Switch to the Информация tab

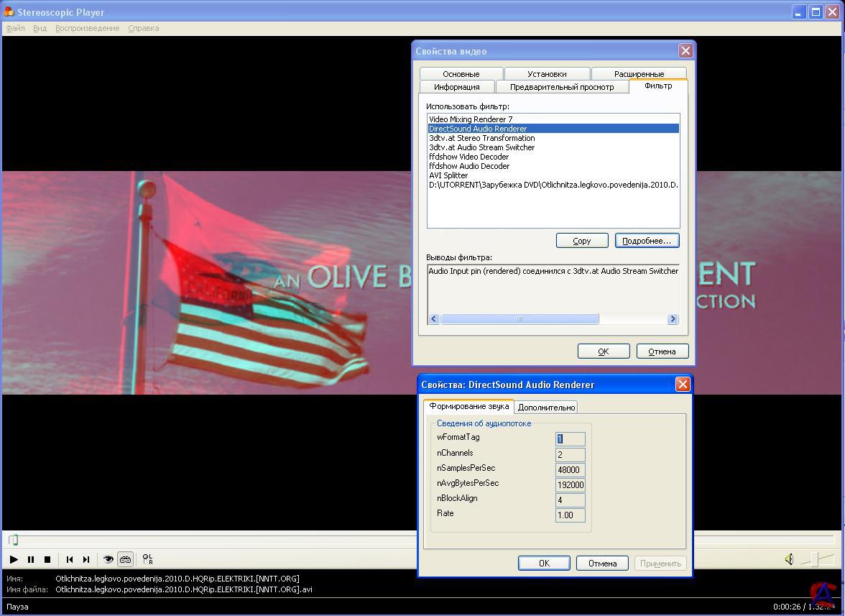point(456,87)
